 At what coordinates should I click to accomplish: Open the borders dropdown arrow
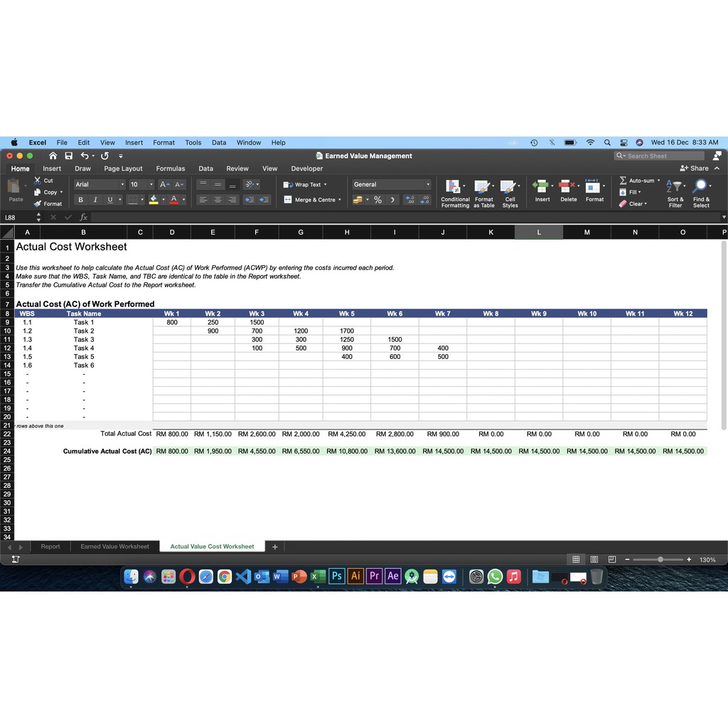142,200
